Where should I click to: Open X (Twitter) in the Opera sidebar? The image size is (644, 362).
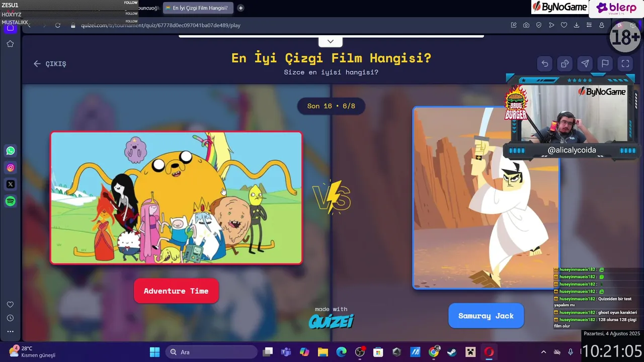point(11,185)
